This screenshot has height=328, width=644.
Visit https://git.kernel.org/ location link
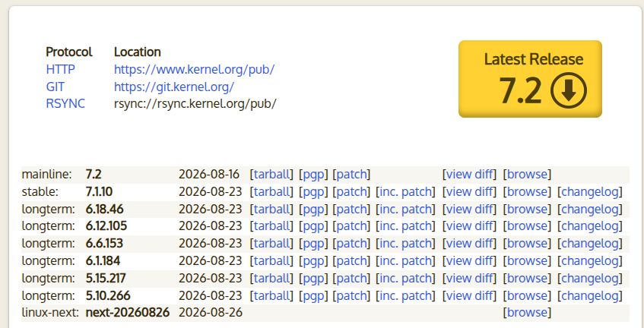(x=174, y=87)
